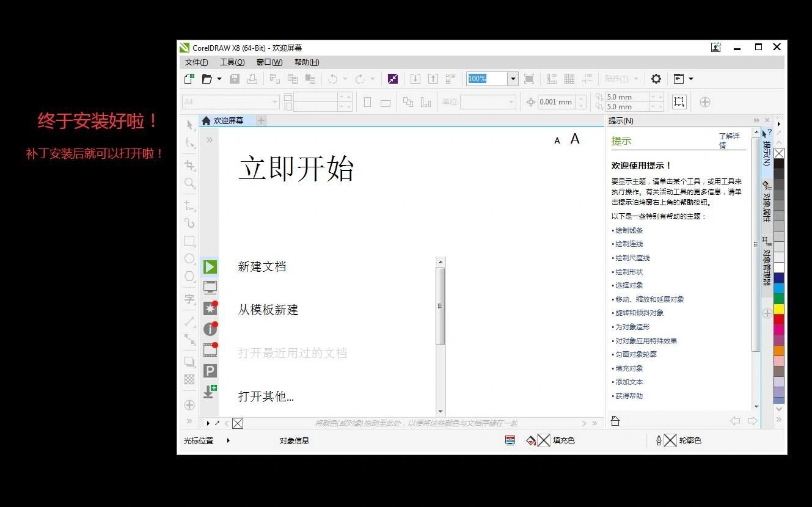The image size is (812, 507).
Task: Click the large A increase text size
Action: 575,139
